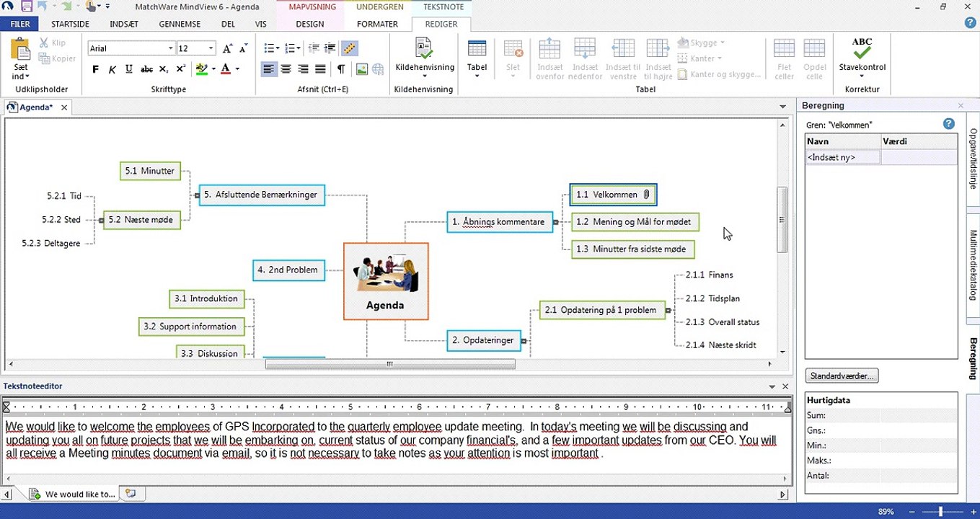Click the Sæt ind paste icon
Screen dimensions: 980x519
(x=21, y=50)
